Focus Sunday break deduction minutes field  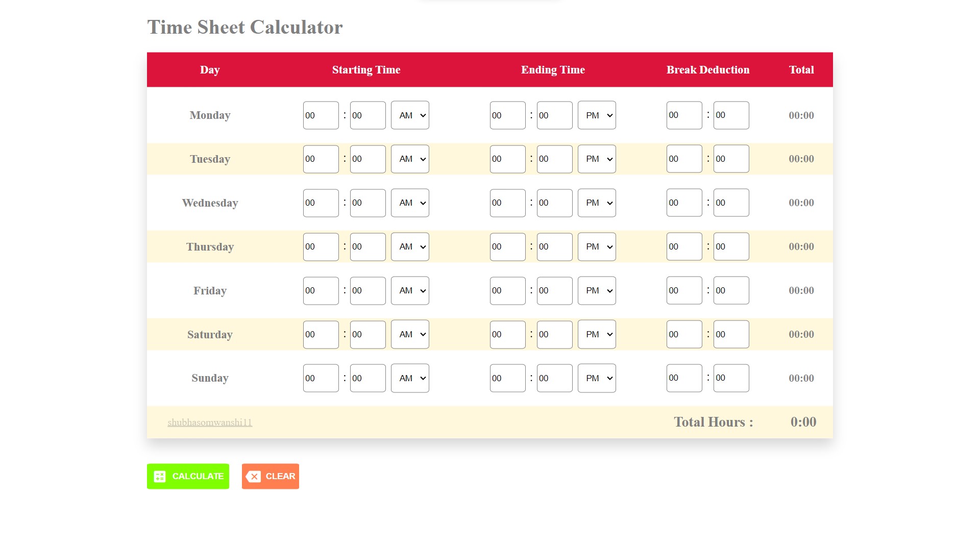[731, 378]
